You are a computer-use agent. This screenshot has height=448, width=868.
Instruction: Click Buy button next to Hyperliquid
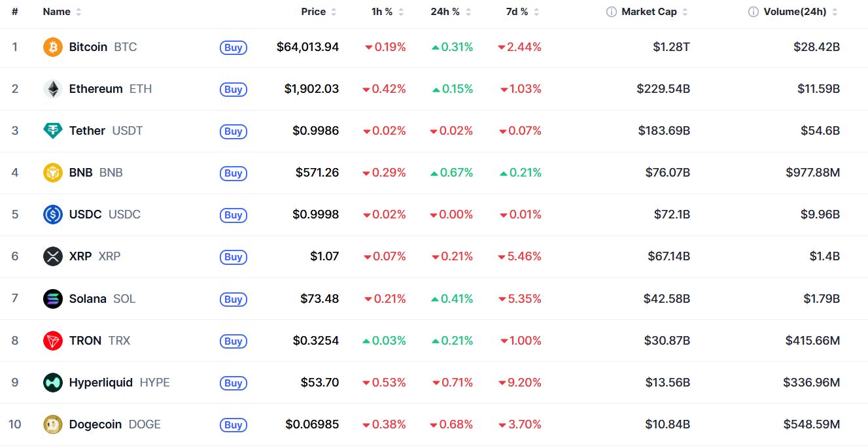point(234,383)
